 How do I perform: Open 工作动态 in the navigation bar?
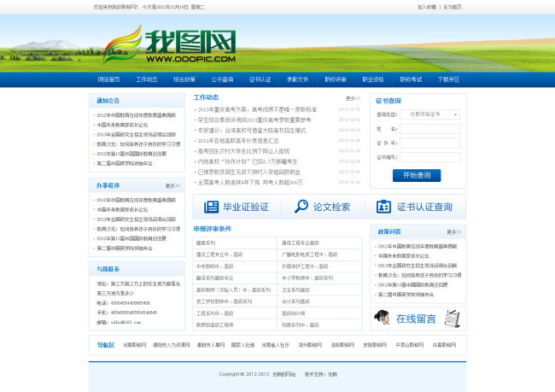(147, 79)
